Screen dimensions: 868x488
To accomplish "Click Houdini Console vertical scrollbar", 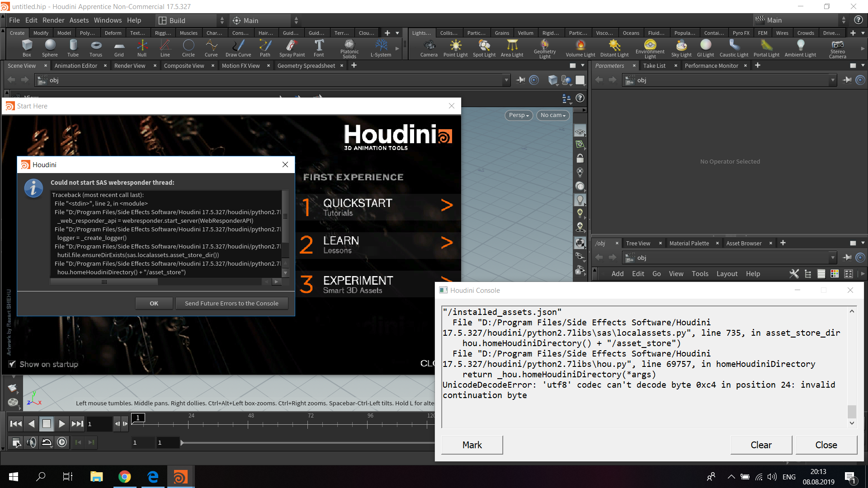I will [852, 412].
